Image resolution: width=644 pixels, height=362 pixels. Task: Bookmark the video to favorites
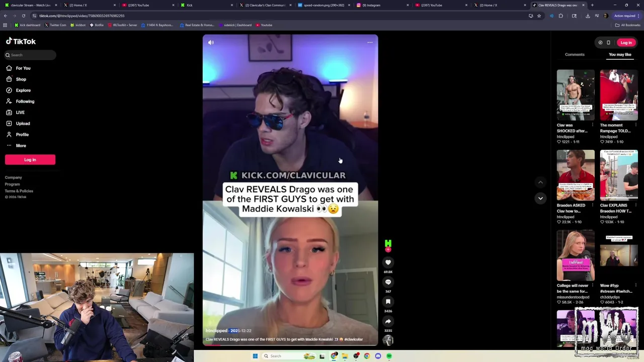pos(388,302)
